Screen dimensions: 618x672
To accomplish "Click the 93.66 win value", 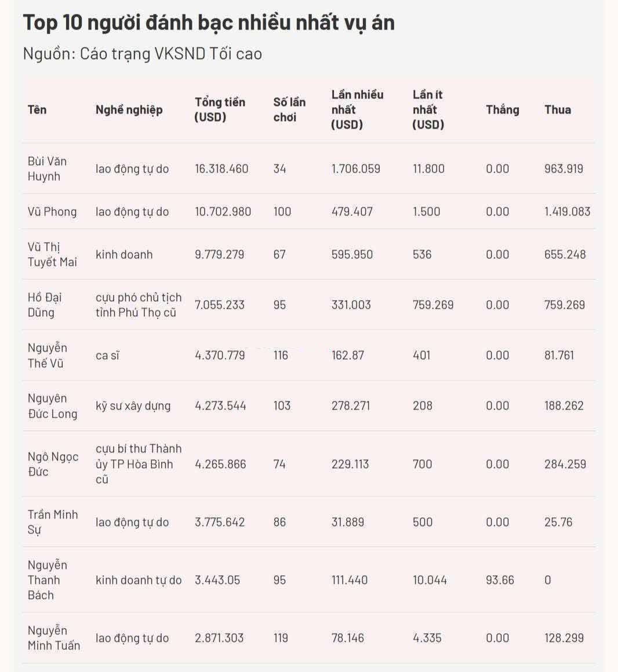I will pyautogui.click(x=500, y=580).
